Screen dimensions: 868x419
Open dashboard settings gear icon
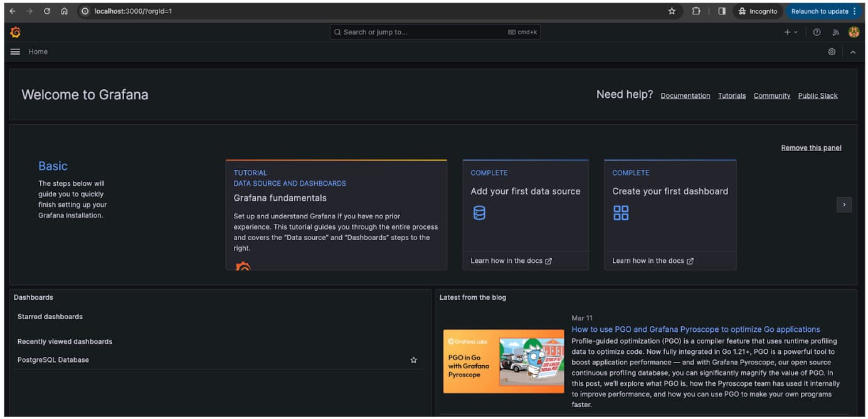point(832,52)
